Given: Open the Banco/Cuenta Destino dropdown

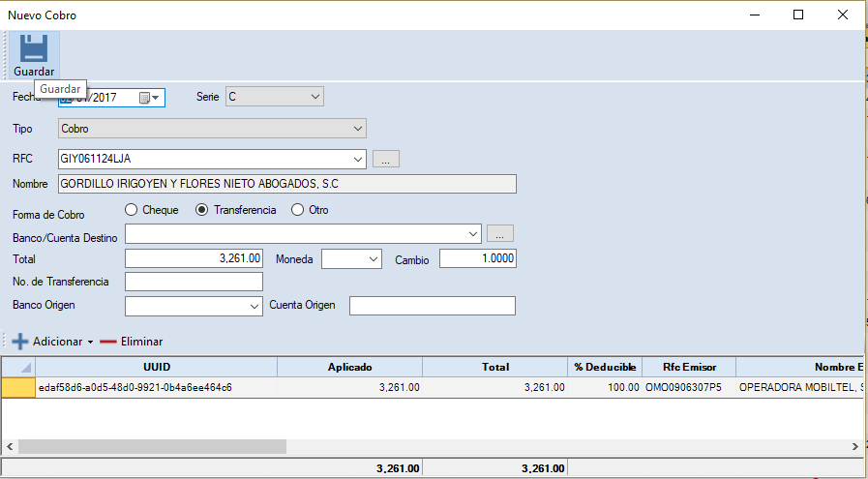Looking at the screenshot, I should 473,233.
